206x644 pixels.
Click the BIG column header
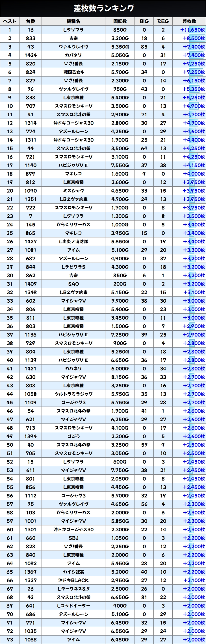click(144, 21)
